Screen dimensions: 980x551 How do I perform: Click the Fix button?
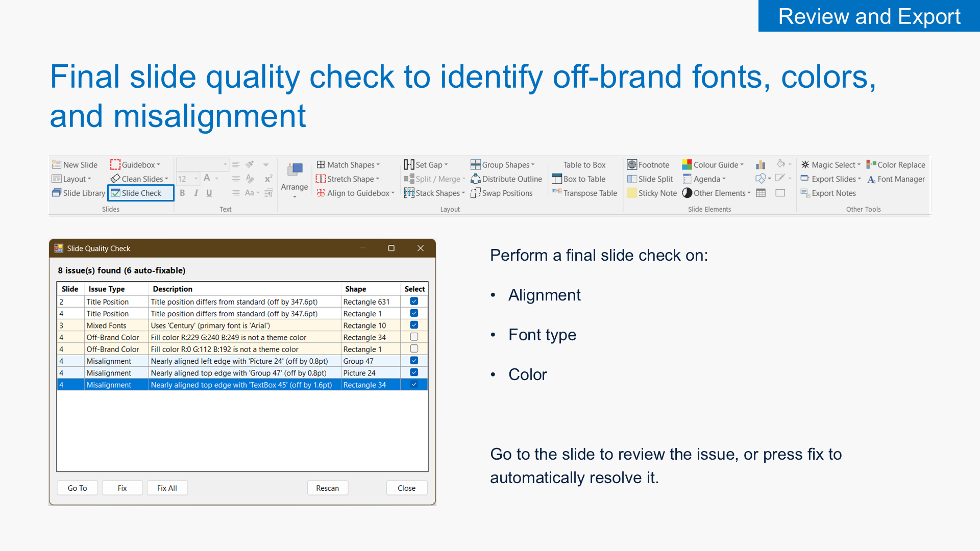tap(122, 488)
